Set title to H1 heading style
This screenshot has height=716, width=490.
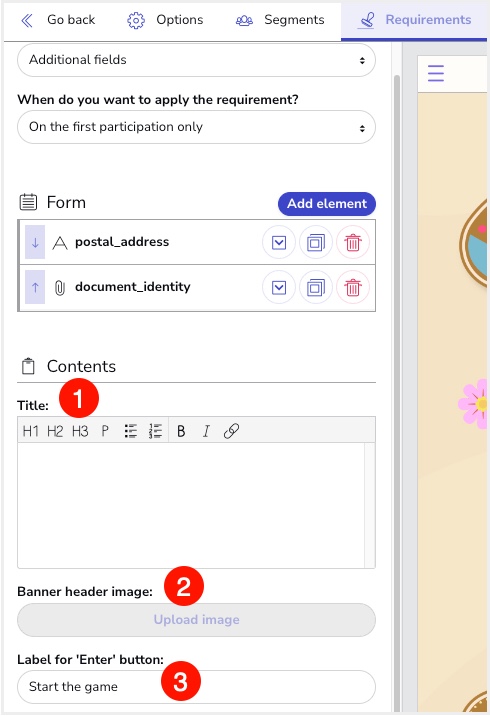point(31,431)
